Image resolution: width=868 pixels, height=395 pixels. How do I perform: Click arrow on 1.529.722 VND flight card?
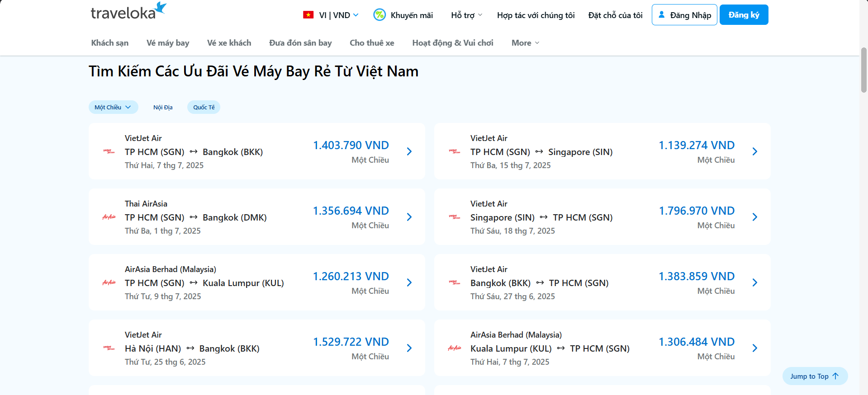coord(409,348)
